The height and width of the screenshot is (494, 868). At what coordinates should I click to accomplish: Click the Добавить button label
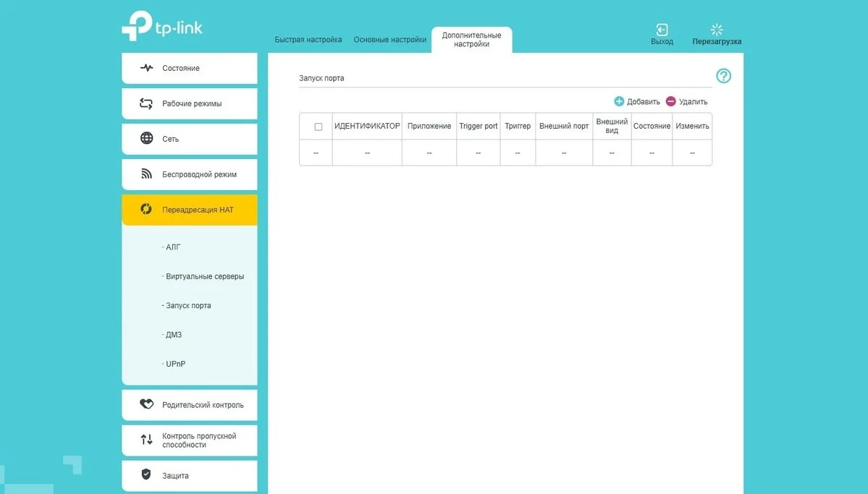click(x=644, y=102)
